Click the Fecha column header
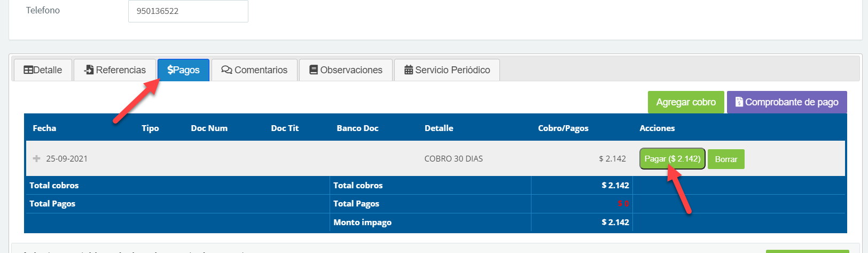868x253 pixels. coord(44,128)
